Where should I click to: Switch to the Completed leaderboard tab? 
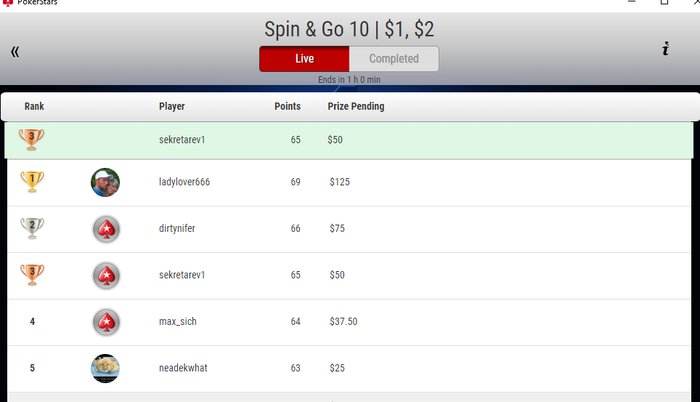[x=394, y=59]
